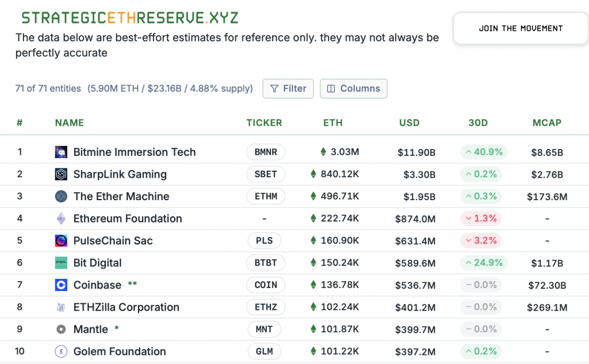
Task: Sort table by ETH column header
Action: [333, 122]
